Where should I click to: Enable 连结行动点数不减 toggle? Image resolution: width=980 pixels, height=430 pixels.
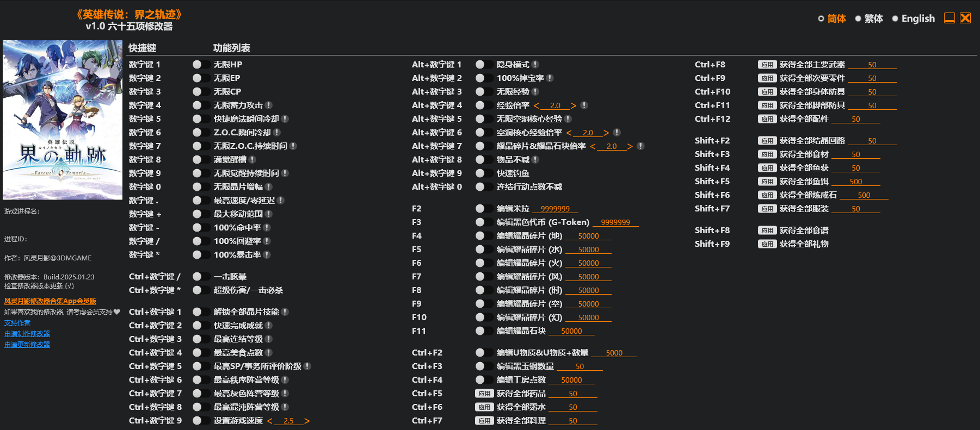click(484, 187)
